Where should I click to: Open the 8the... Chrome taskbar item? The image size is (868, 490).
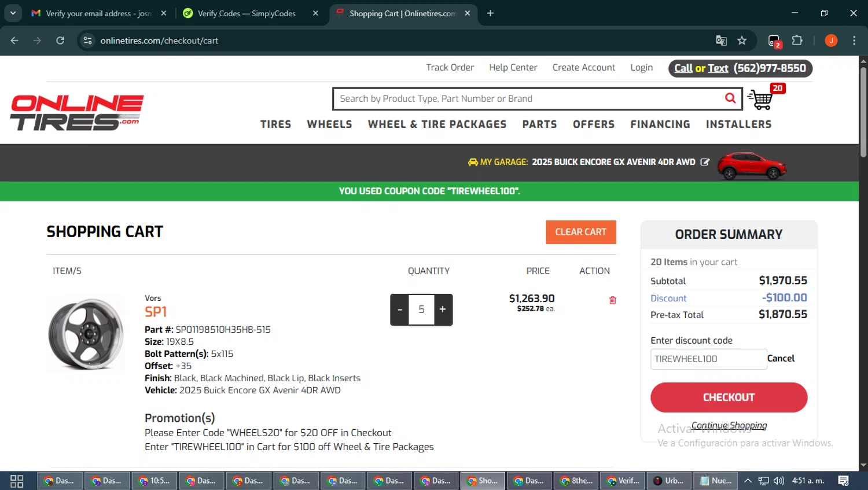(575, 481)
